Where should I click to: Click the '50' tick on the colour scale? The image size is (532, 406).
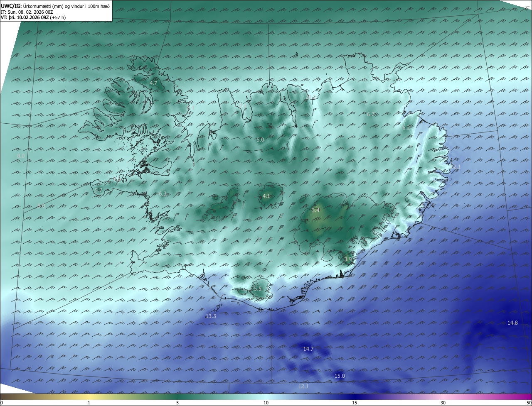[528, 403]
